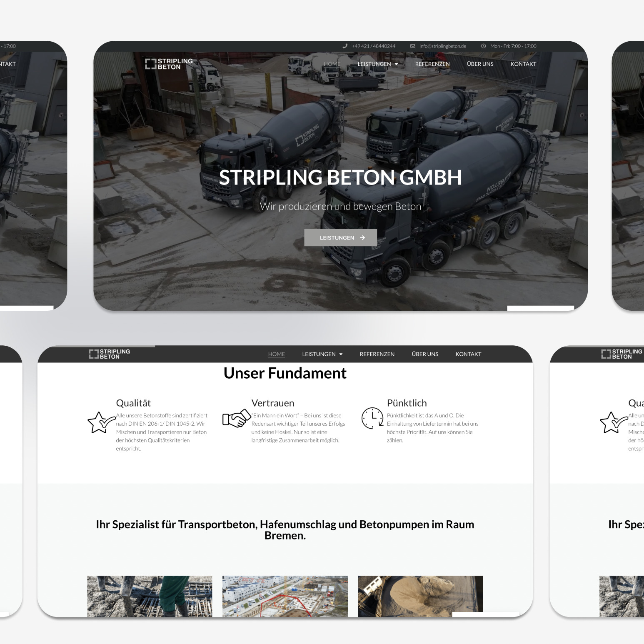Click opening hours Mon - Fri: 7:00 - 17:00
This screenshot has height=644, width=644.
pyautogui.click(x=513, y=46)
